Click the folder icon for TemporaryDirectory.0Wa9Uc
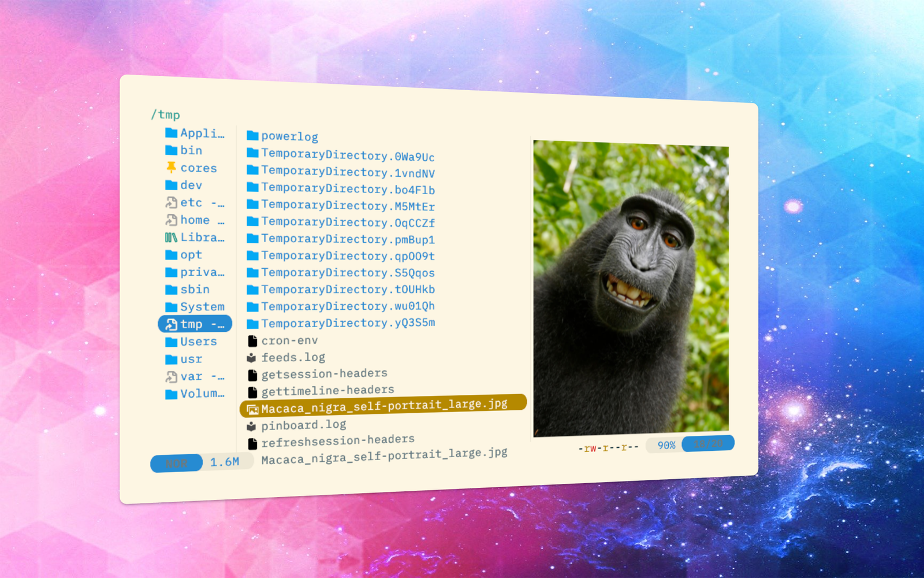Screen dimensions: 924x578 (x=252, y=153)
